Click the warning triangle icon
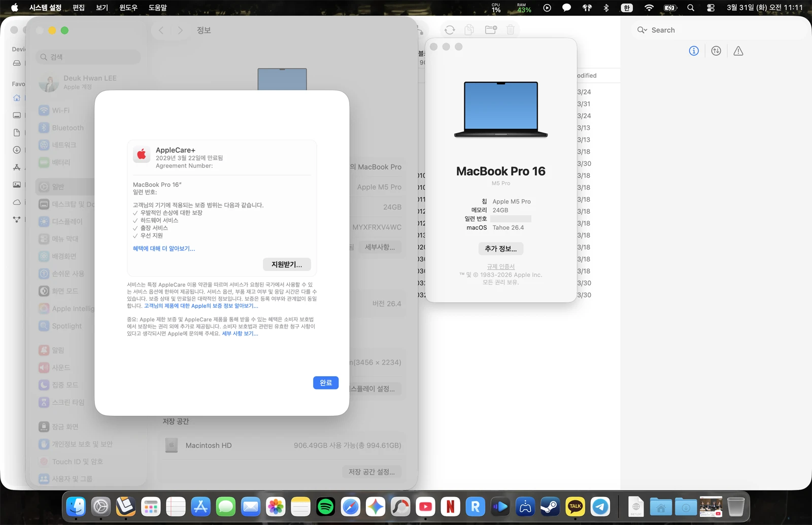Viewport: 812px width, 525px height. coord(738,51)
